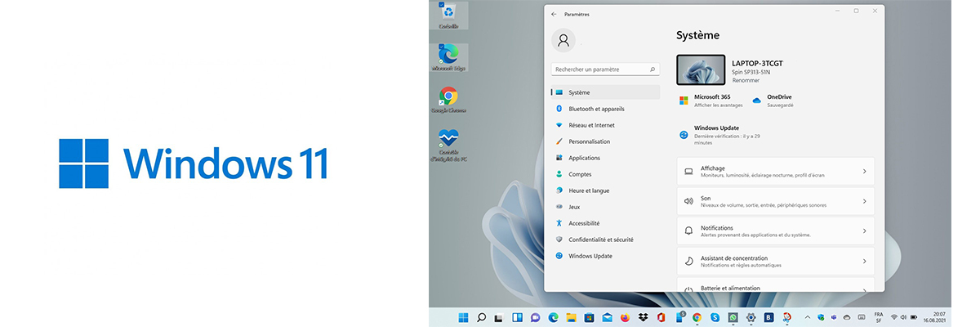Launch Google Chrome from the taskbar
This screenshot has height=327, width=980.
697,317
